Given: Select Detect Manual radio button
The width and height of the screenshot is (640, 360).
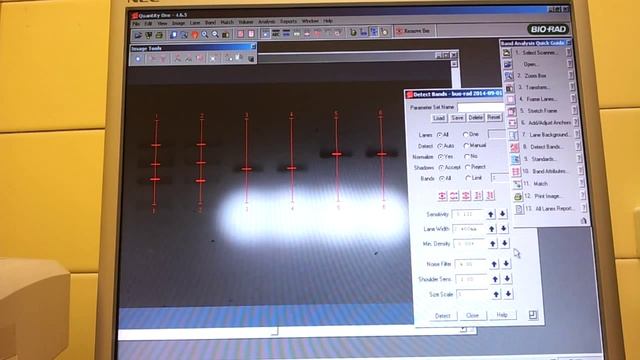Looking at the screenshot, I should 466,145.
